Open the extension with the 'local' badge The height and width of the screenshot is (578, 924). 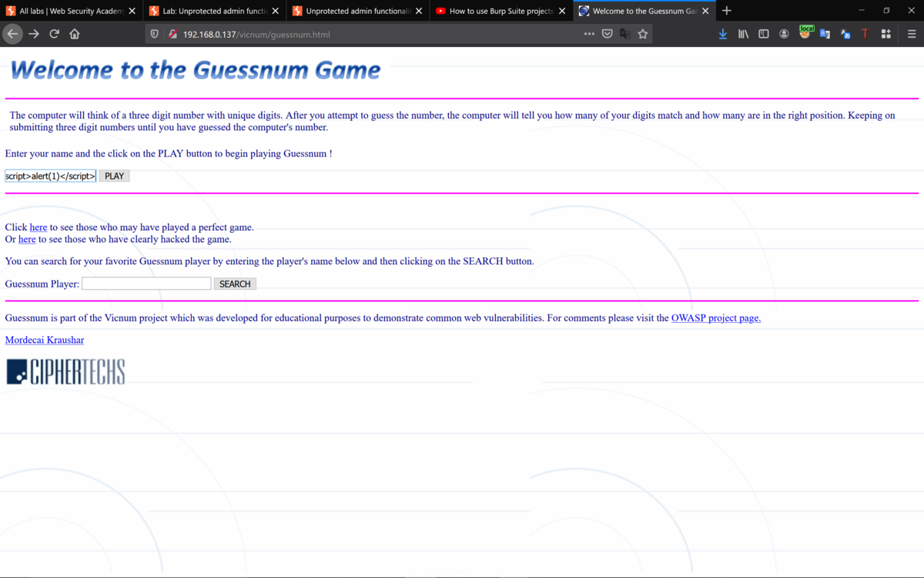805,33
